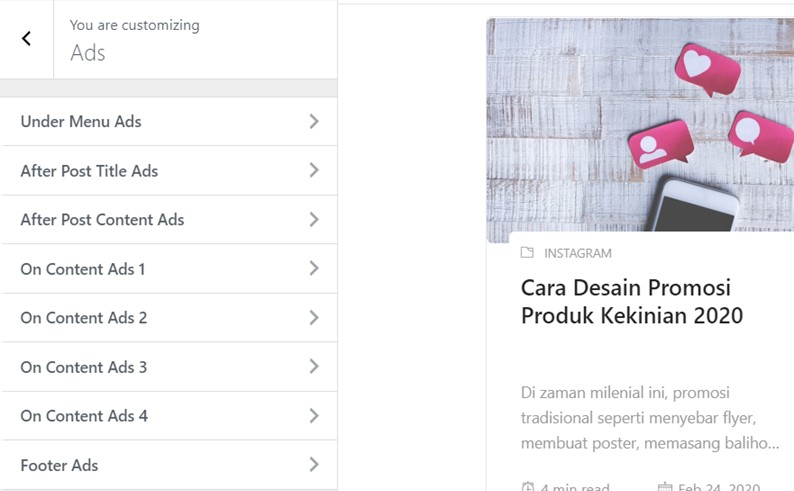The width and height of the screenshot is (794, 491).
Task: Click the back arrow in the customizer header
Action: [26, 39]
